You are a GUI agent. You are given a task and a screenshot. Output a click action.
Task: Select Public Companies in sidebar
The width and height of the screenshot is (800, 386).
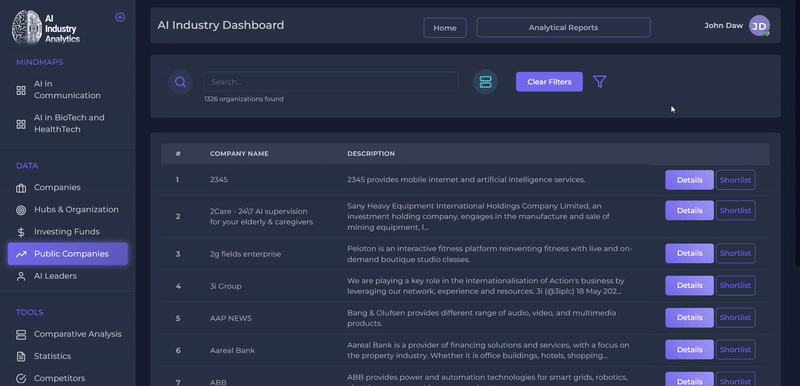(x=68, y=254)
